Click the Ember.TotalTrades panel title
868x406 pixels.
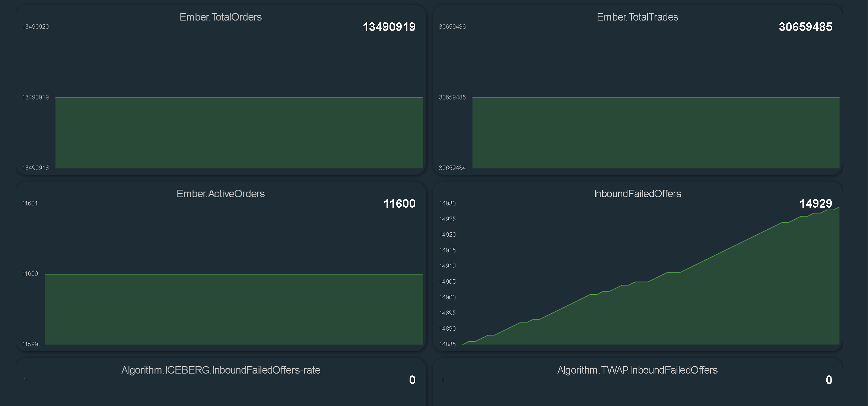coord(637,17)
